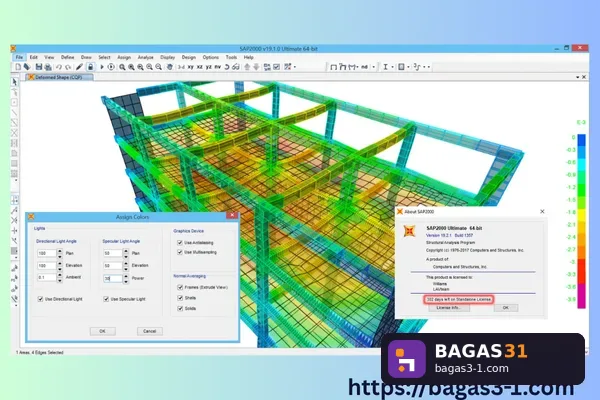Click OK in About SAP2000 dialog

pos(505,308)
